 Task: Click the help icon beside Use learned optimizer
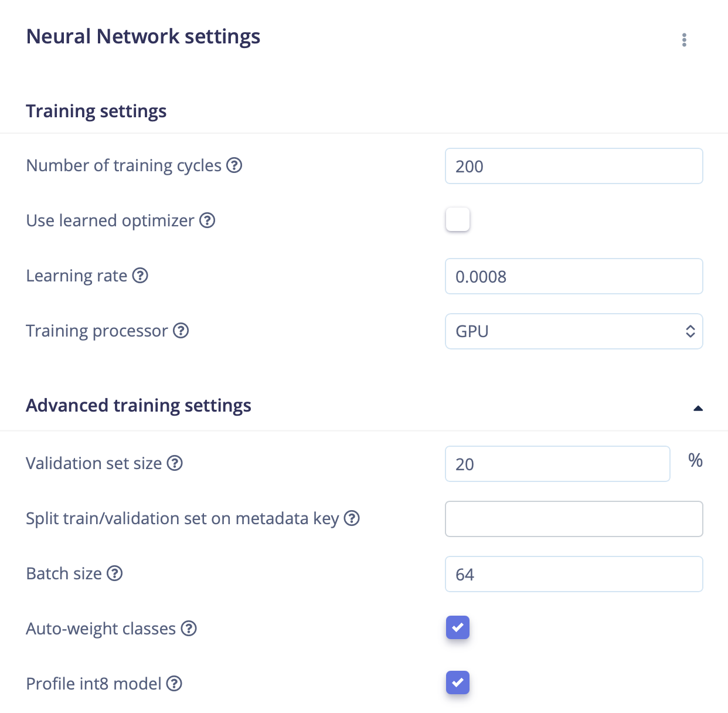click(207, 220)
